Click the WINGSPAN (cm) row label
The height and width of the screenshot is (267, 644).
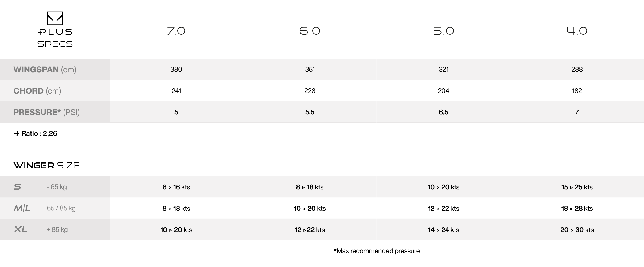45,70
